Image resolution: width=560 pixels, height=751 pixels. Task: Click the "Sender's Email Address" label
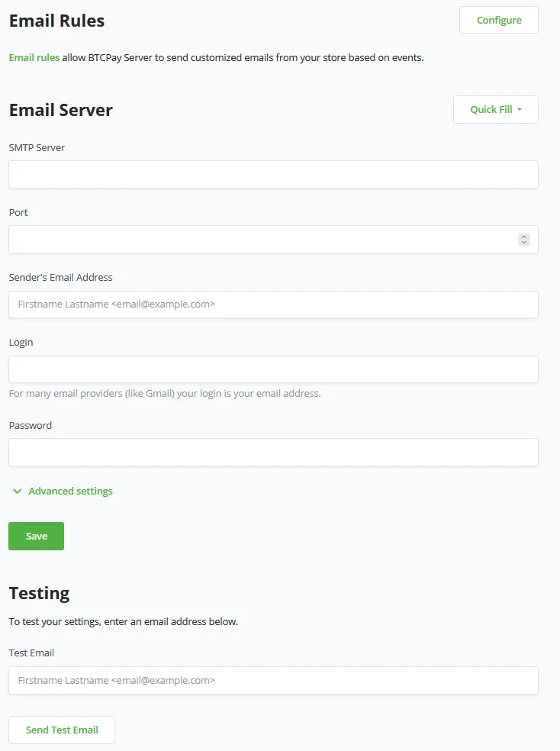(60, 277)
